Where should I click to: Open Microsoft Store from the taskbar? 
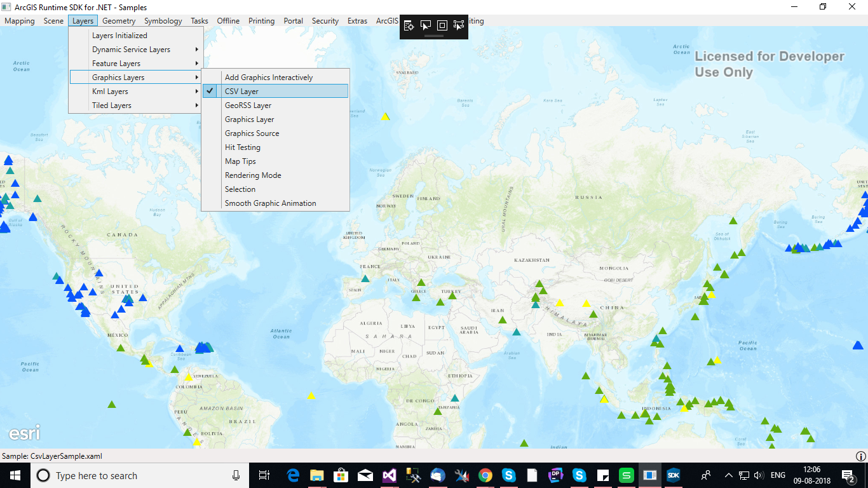click(341, 475)
